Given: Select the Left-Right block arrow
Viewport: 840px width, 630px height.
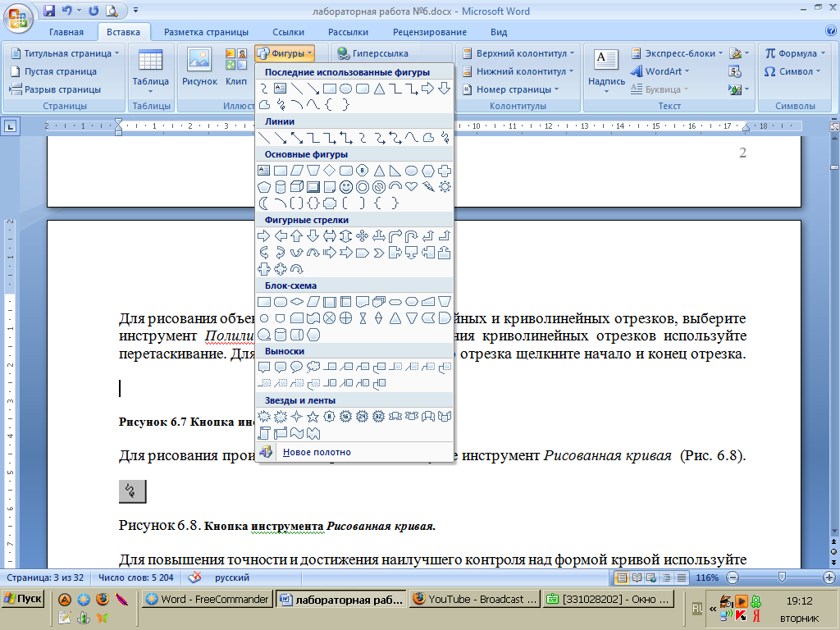Looking at the screenshot, I should point(330,236).
